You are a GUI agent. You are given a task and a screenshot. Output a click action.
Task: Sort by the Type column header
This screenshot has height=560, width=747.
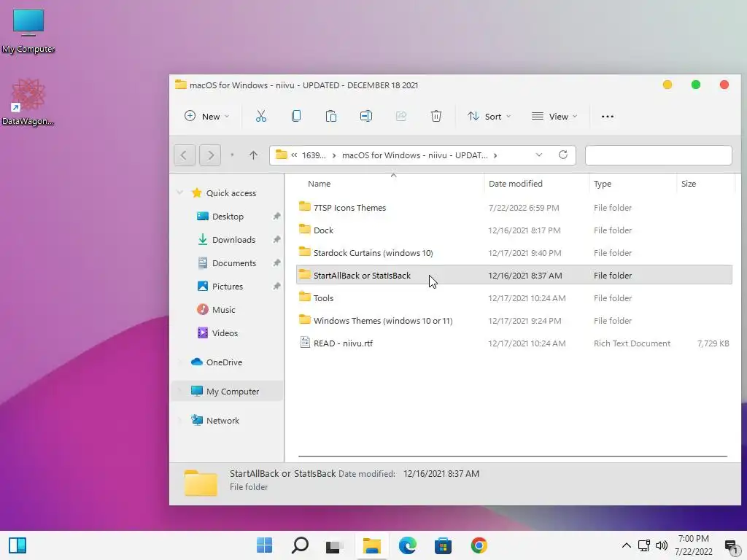603,184
